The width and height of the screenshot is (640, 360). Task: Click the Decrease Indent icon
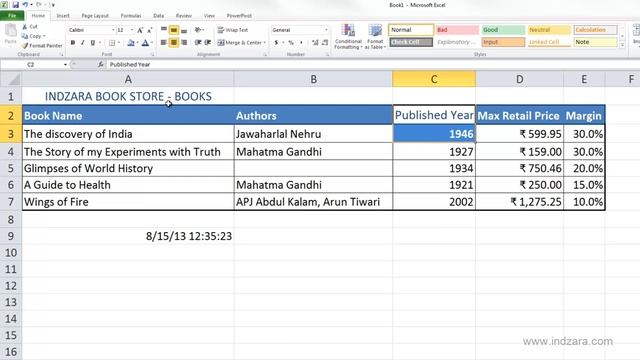click(198, 42)
